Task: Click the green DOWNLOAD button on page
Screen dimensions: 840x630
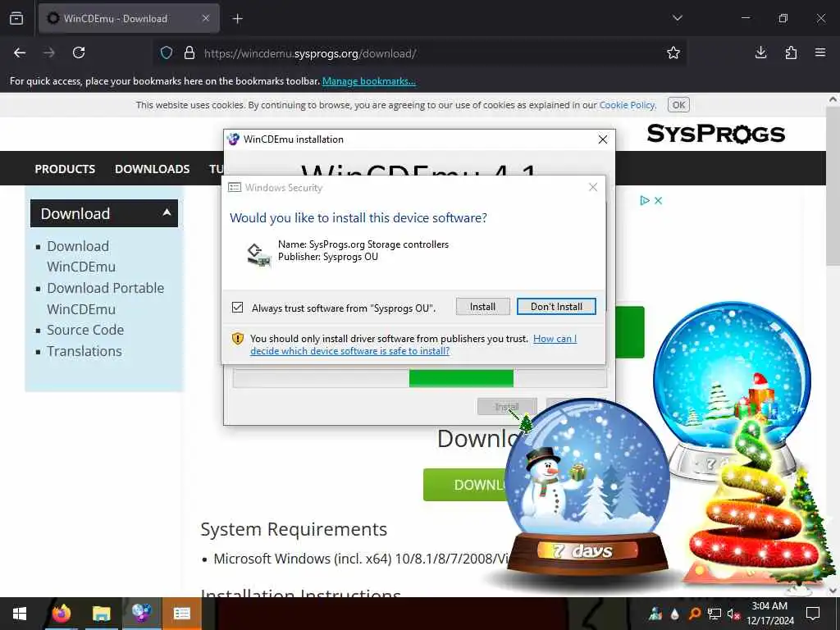Action: (465, 485)
